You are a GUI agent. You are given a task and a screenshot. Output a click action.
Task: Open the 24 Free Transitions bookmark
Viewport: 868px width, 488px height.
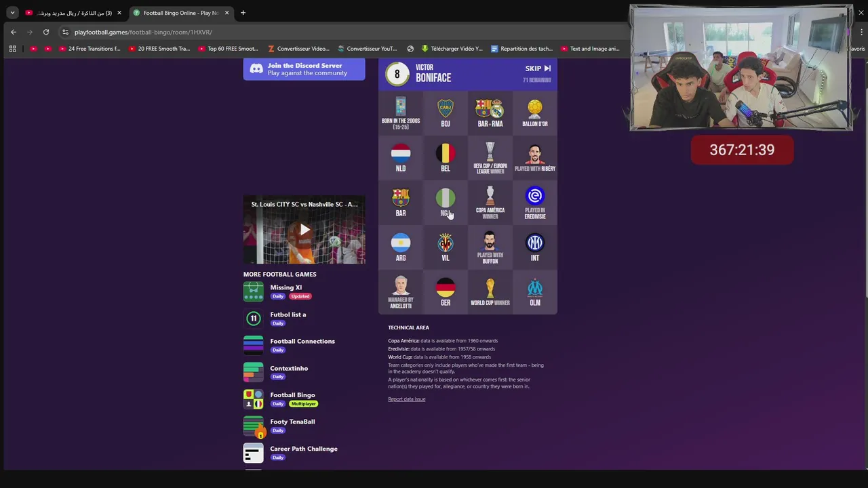[x=90, y=49]
